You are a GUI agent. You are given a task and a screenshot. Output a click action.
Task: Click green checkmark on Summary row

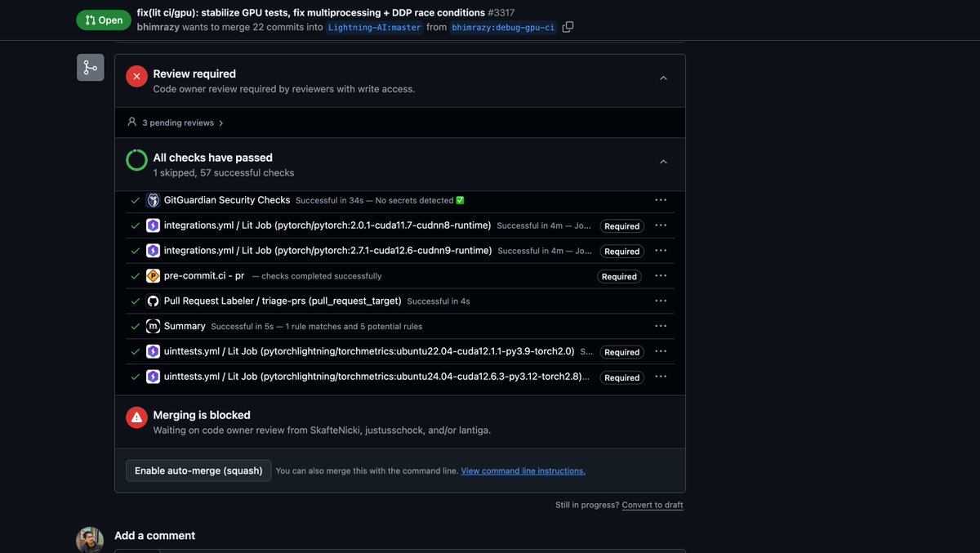136,326
